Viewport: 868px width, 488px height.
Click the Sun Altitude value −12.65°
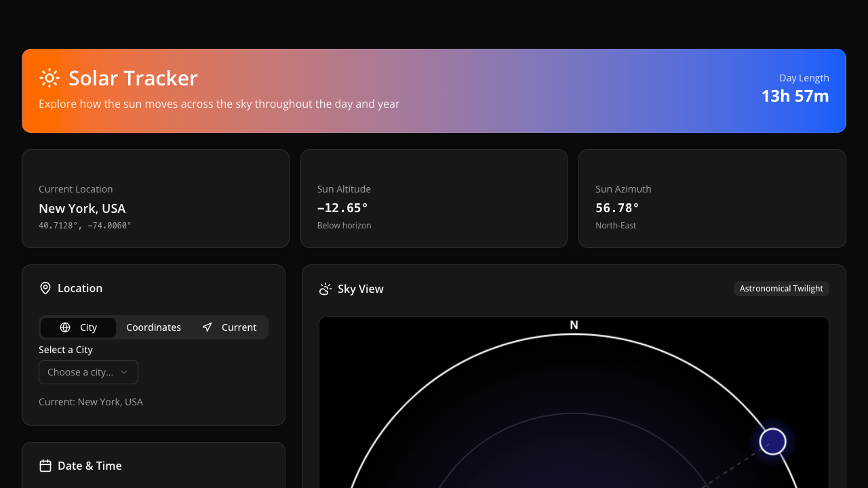[x=342, y=208]
